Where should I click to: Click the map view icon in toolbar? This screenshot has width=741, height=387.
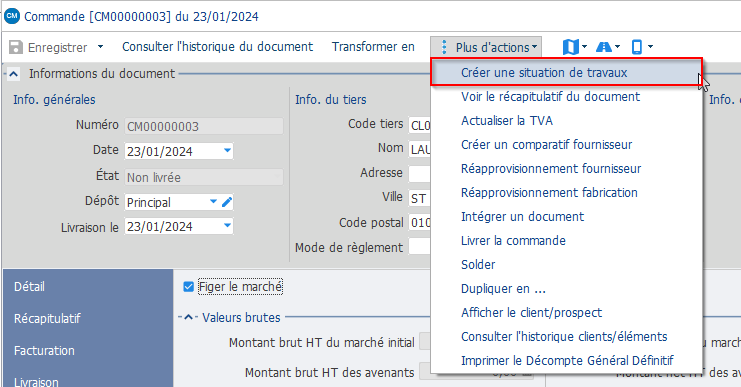point(570,47)
